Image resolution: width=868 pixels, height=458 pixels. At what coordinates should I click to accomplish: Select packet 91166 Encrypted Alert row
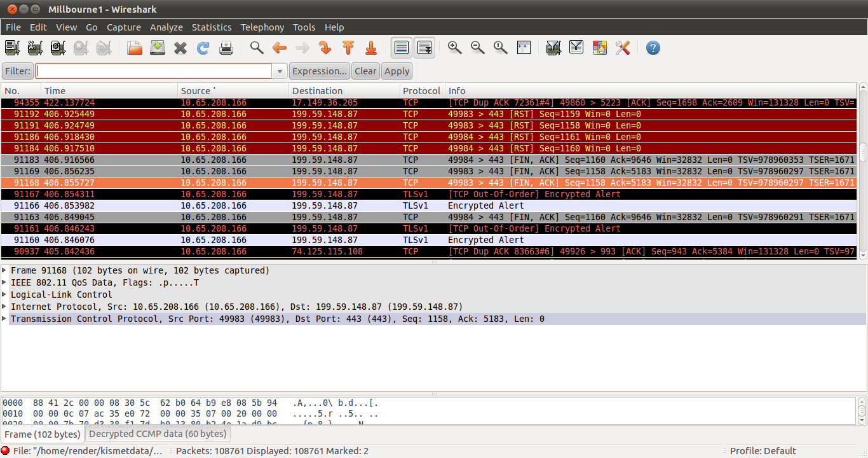(x=429, y=205)
